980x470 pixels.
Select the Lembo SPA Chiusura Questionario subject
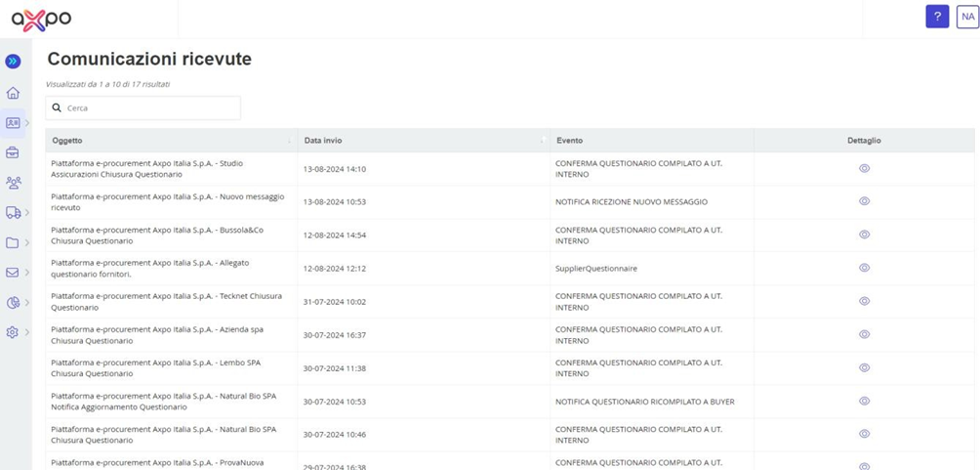(154, 368)
